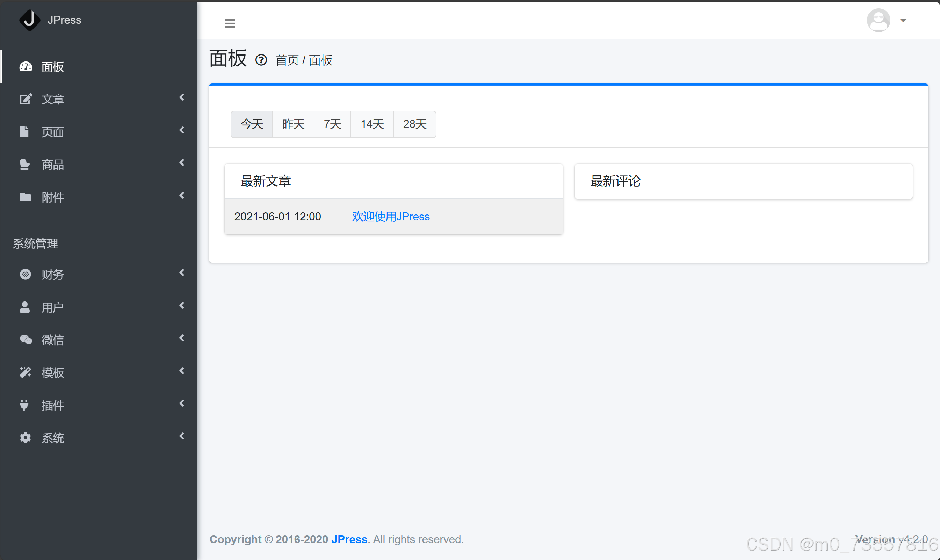Click the 微信 (WeChat) sidebar icon

pyautogui.click(x=25, y=340)
